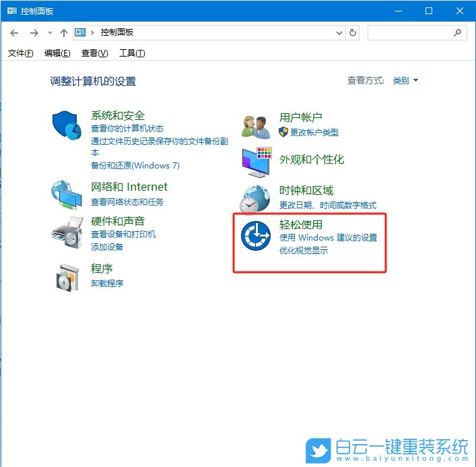Open the 用户帐户 category
Screen dimensions: 476x467
click(x=300, y=117)
